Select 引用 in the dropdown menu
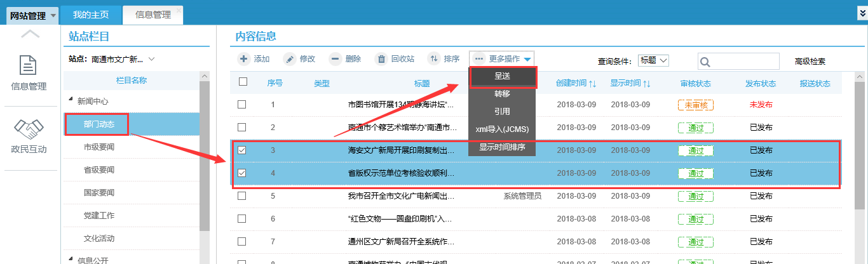 point(503,111)
